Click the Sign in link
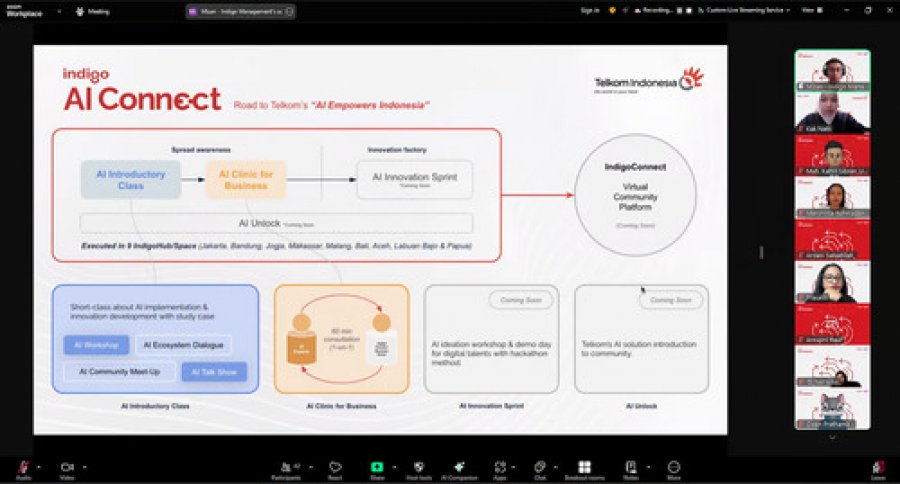This screenshot has height=484, width=900. click(590, 10)
